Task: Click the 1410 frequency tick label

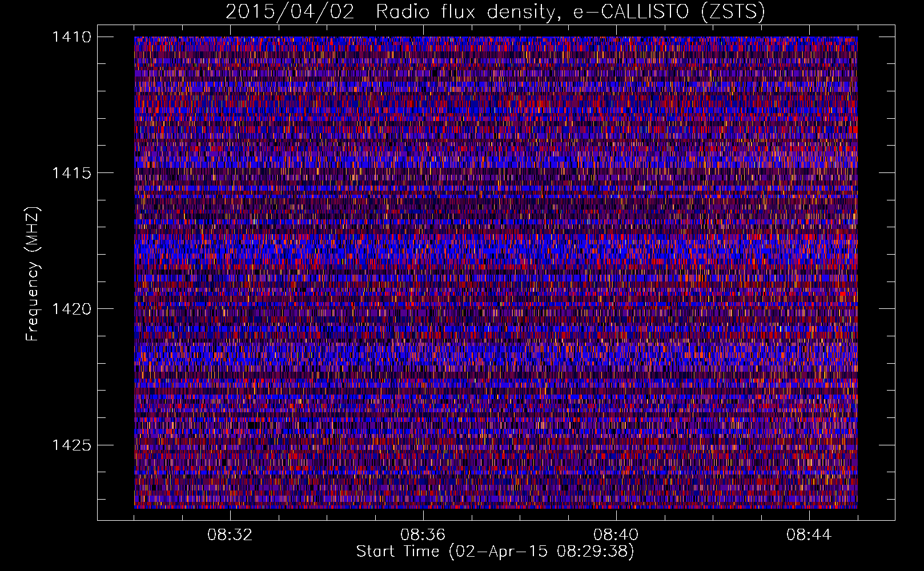Action: tap(71, 37)
